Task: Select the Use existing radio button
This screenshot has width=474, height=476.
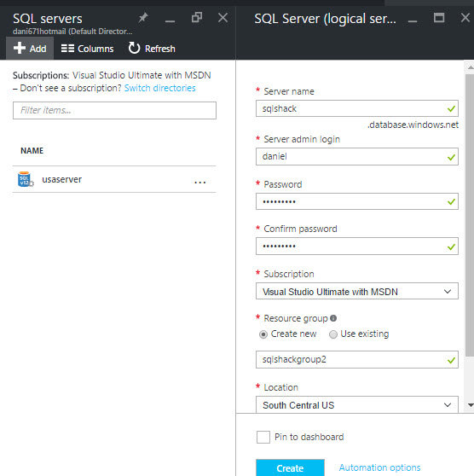Action: point(332,334)
